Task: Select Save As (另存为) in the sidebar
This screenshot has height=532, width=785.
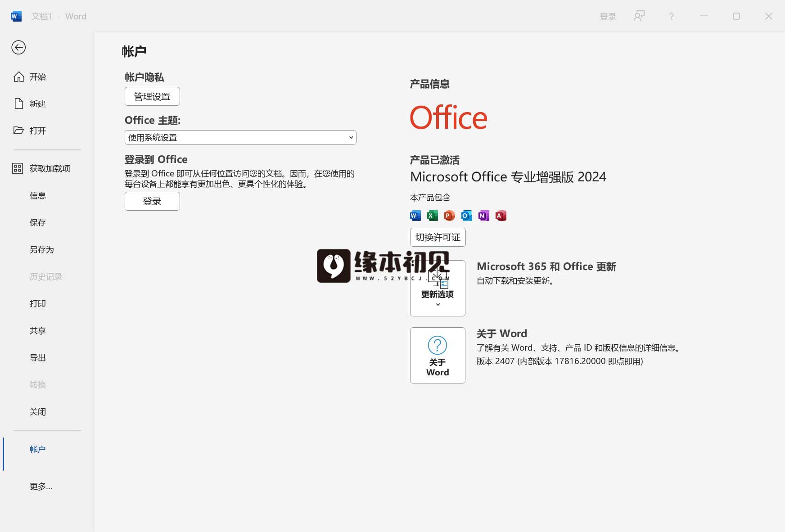Action: (41, 249)
